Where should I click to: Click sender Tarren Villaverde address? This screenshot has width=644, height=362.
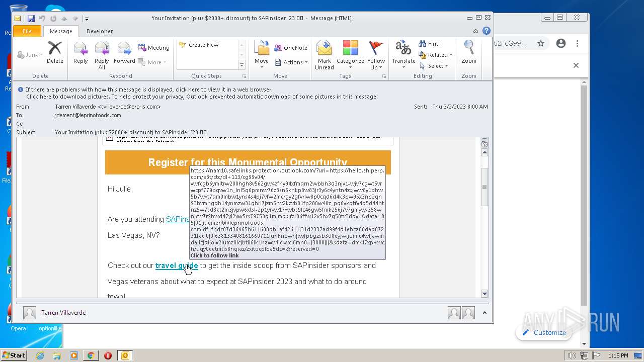pos(108,107)
